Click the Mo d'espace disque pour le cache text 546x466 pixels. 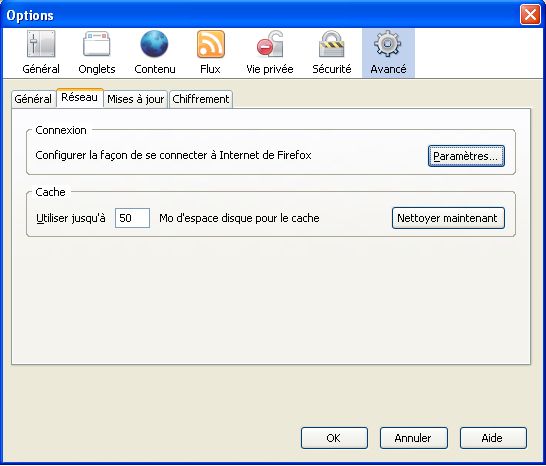click(x=239, y=218)
